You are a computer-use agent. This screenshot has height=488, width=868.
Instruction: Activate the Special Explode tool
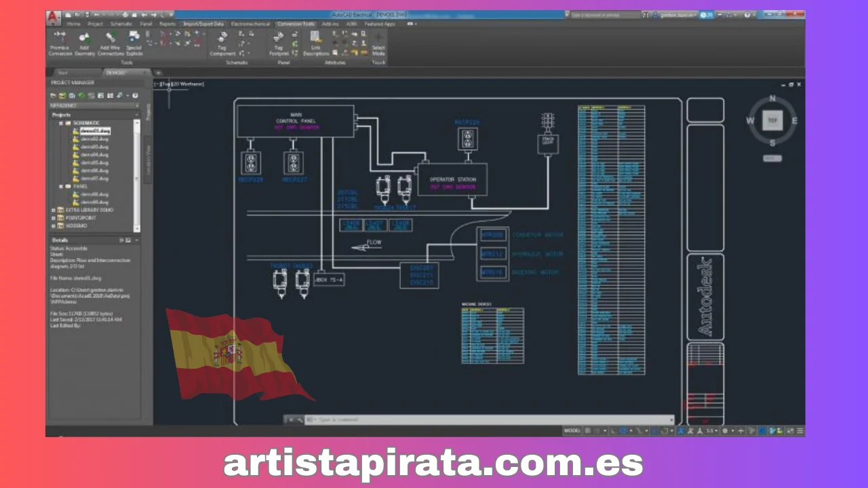pyautogui.click(x=134, y=43)
